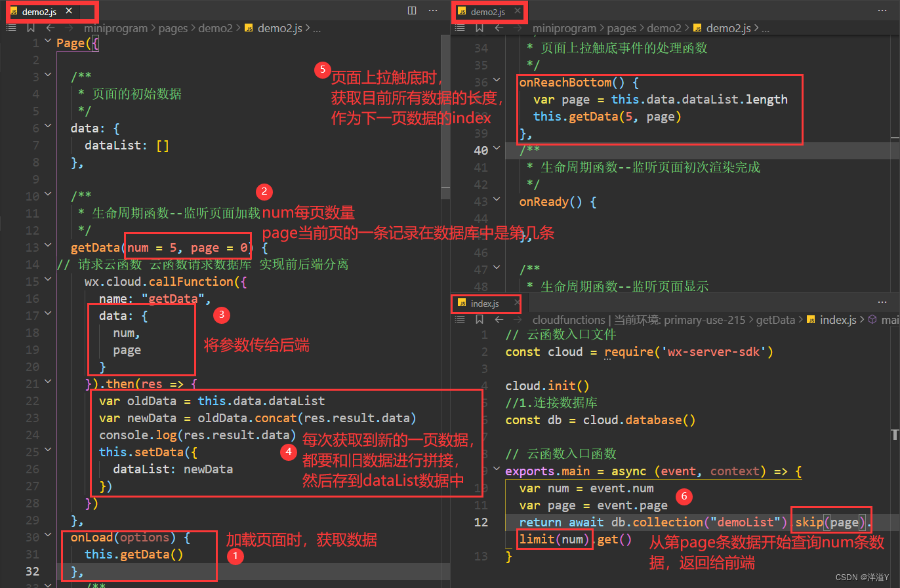
Task: Navigate forward in upper-right editor
Action: click(x=518, y=28)
